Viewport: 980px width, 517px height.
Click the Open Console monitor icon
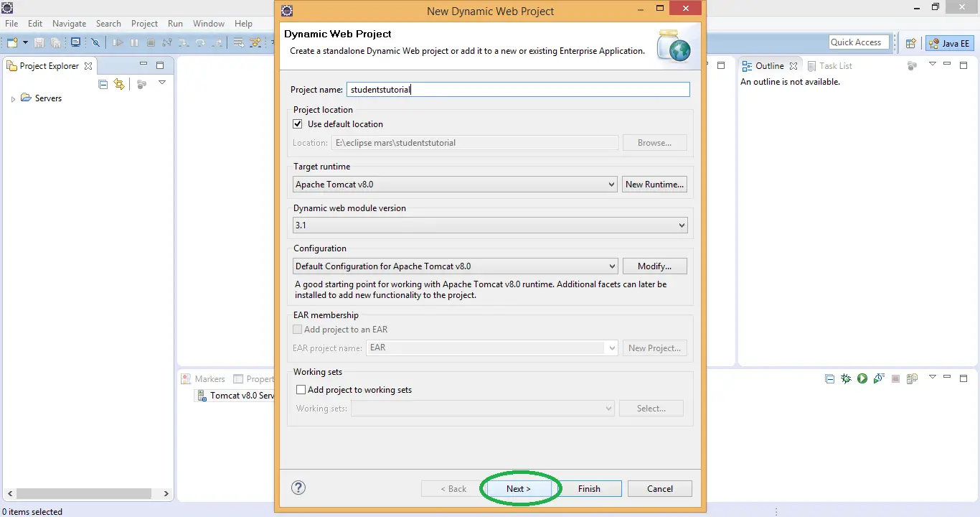pyautogui.click(x=75, y=43)
